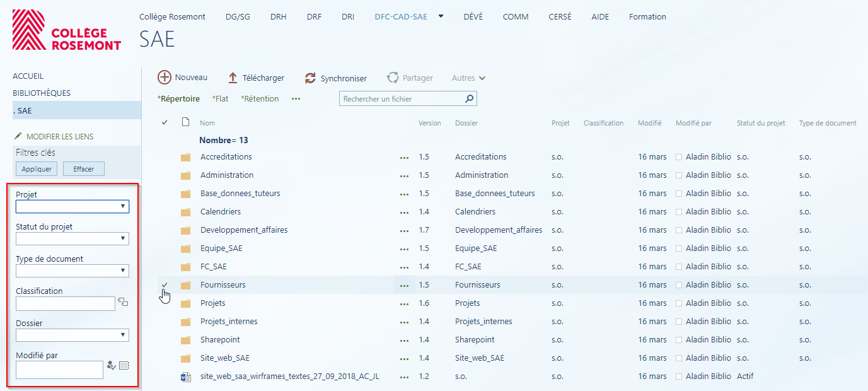Open the Statut du projet dropdown
Viewport: 868px width, 391px height.
(123, 238)
